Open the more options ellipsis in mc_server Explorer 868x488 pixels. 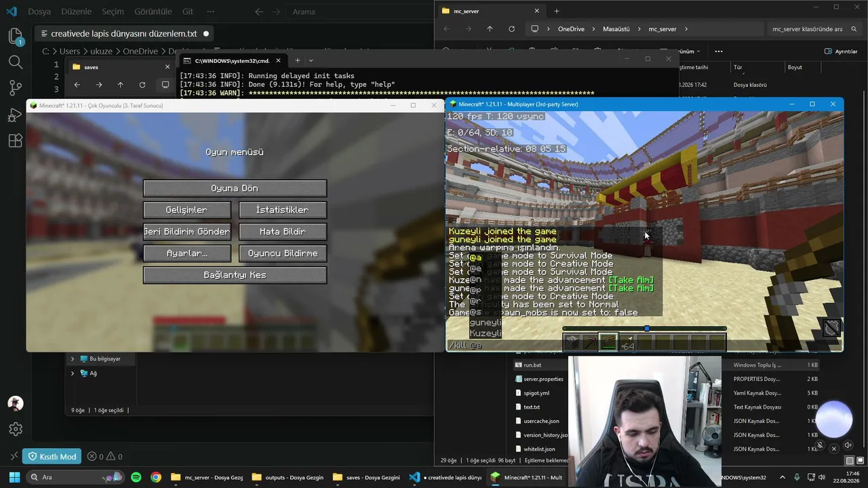(719, 52)
